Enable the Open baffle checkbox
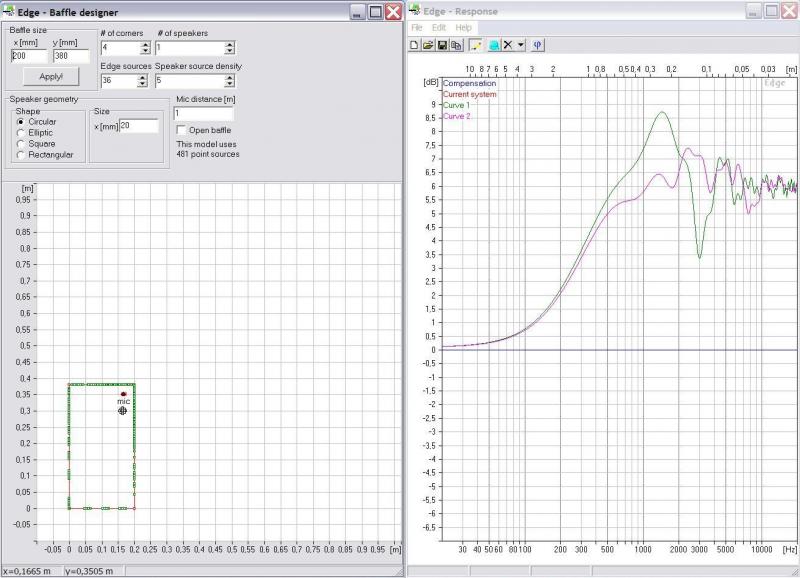This screenshot has height=578, width=800. click(x=181, y=130)
